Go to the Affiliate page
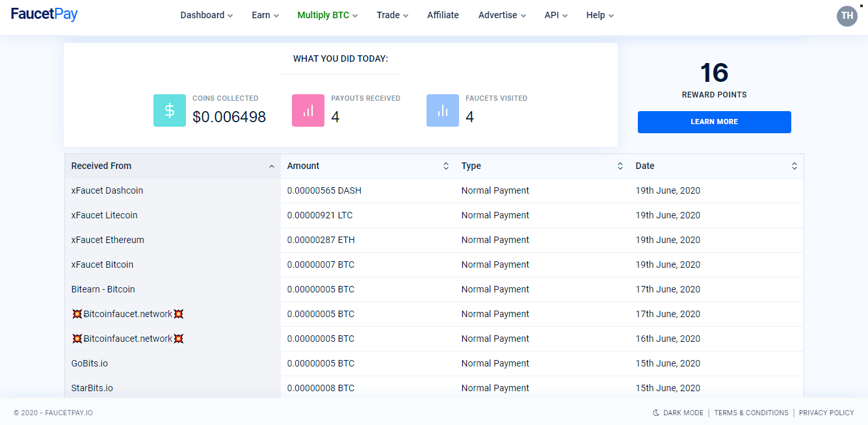The image size is (868, 425). click(443, 15)
